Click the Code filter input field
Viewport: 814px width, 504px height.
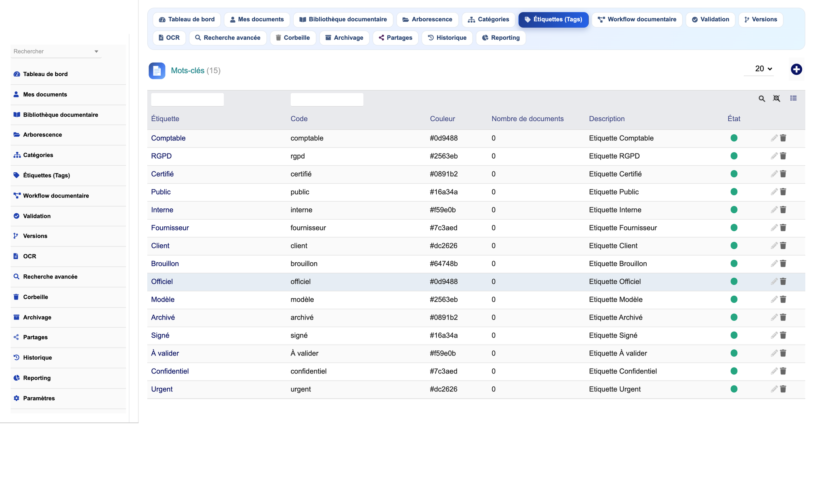pos(327,100)
